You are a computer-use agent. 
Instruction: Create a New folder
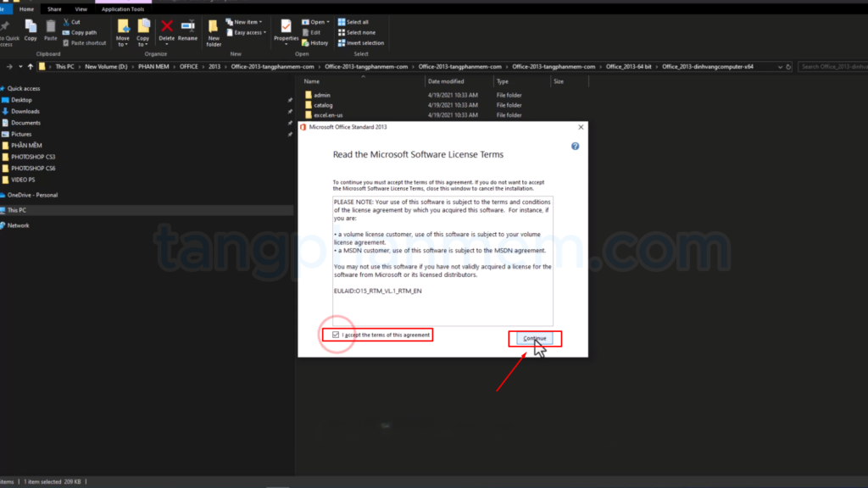(214, 33)
